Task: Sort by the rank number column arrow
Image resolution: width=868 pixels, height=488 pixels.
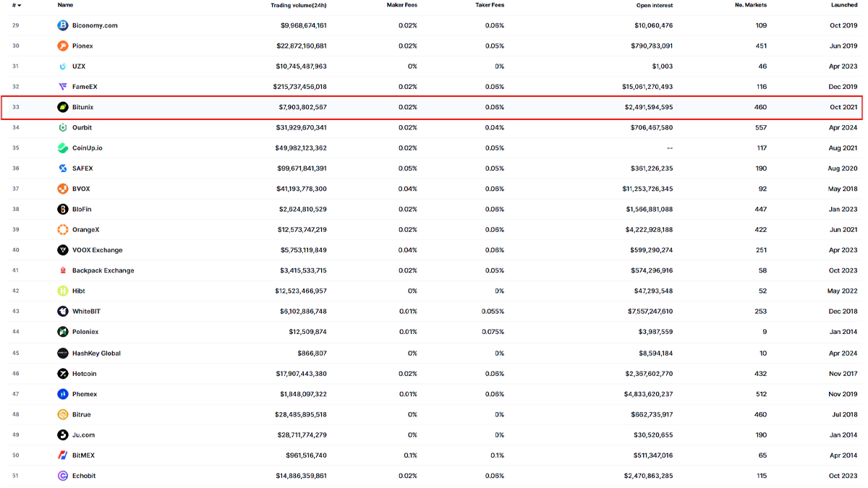Action: 19,5
